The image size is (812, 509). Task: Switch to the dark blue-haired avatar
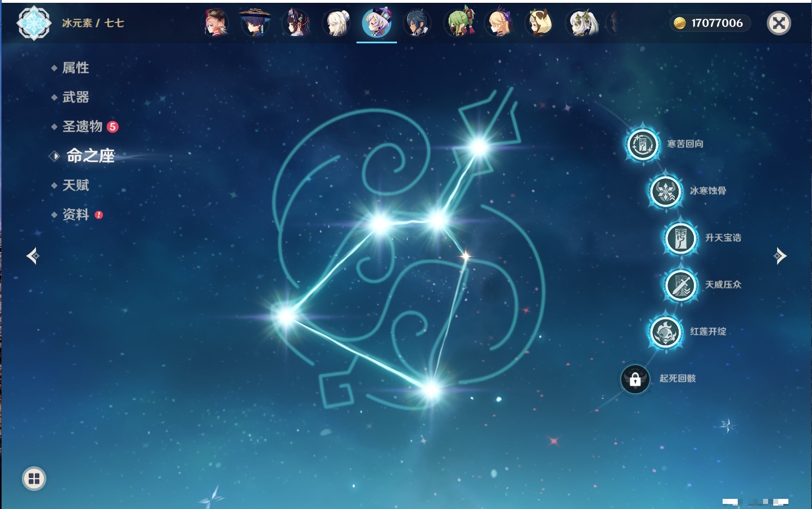(417, 23)
